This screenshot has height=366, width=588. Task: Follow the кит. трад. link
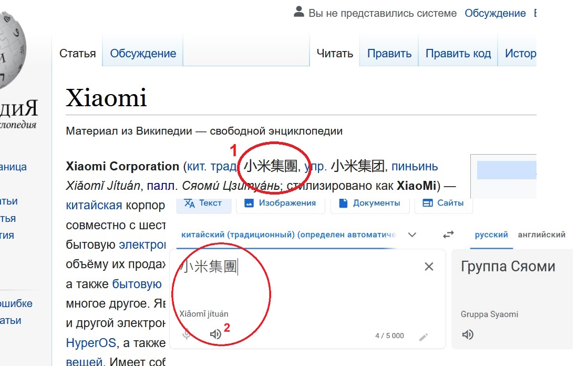[213, 166]
